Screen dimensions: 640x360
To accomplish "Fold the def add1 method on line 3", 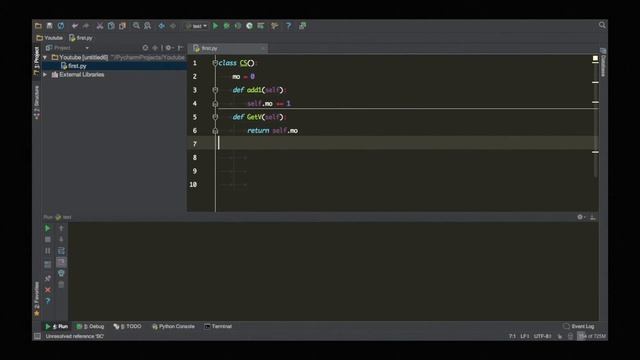I will (215, 90).
